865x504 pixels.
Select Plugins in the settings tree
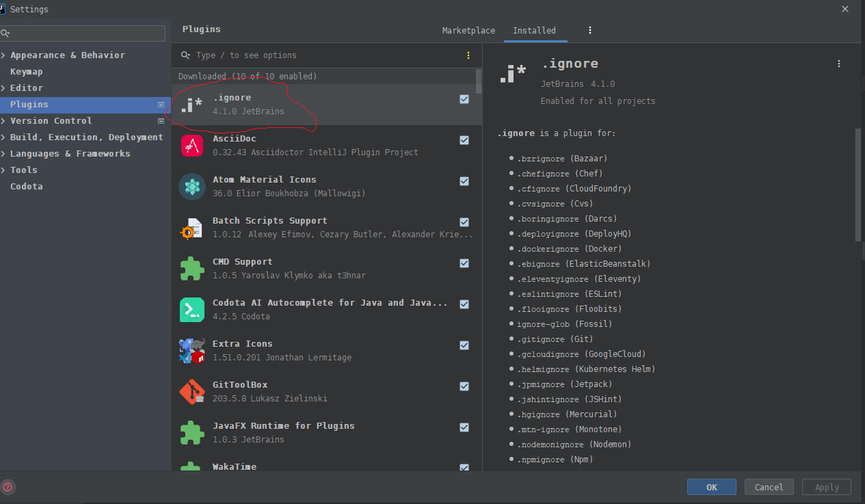pos(85,105)
